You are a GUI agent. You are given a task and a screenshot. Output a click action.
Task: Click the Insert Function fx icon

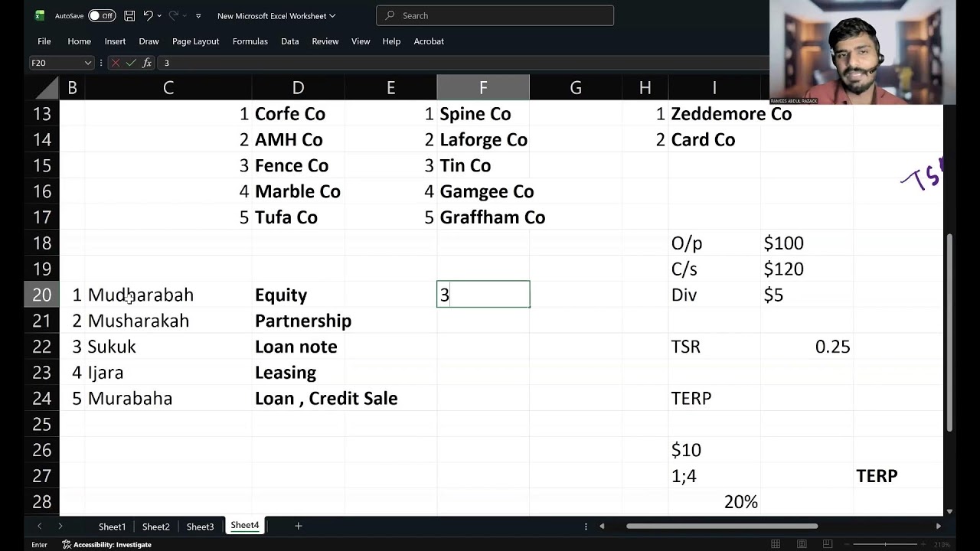click(147, 63)
